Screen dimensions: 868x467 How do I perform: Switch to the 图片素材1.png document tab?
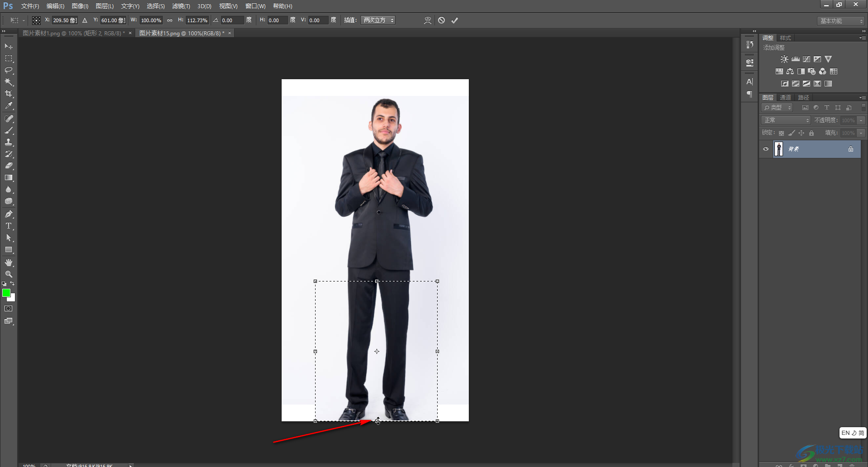pyautogui.click(x=74, y=33)
